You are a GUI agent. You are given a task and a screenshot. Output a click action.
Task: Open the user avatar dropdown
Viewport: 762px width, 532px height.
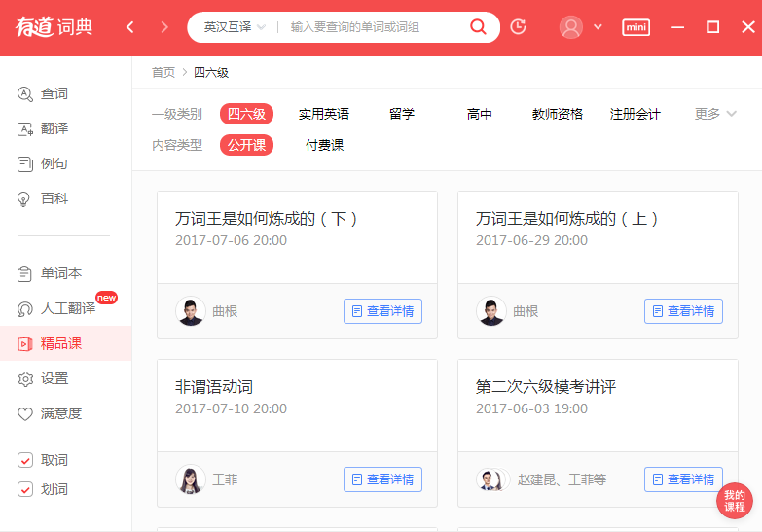(581, 27)
